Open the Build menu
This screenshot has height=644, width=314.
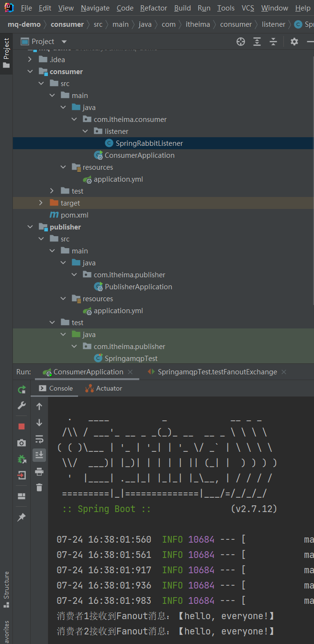click(x=182, y=8)
